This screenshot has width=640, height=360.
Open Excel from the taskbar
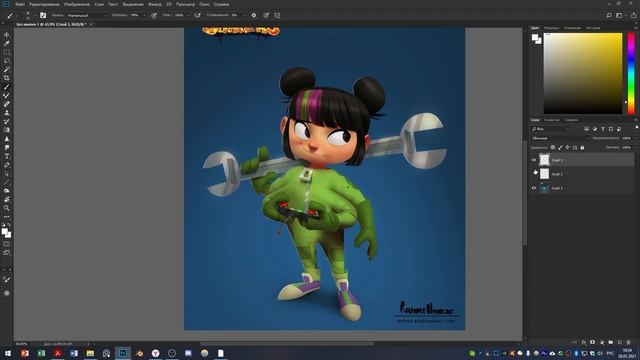[x=41, y=353]
